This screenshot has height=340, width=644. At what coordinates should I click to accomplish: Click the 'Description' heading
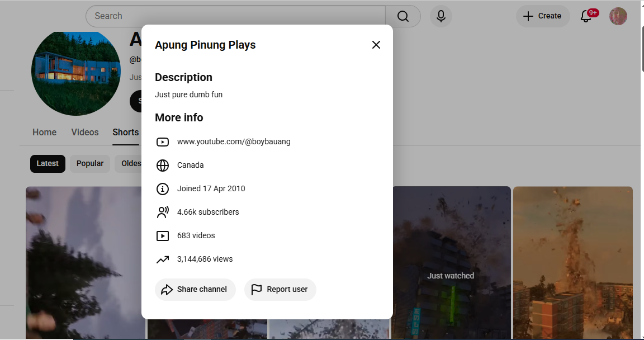tap(183, 78)
